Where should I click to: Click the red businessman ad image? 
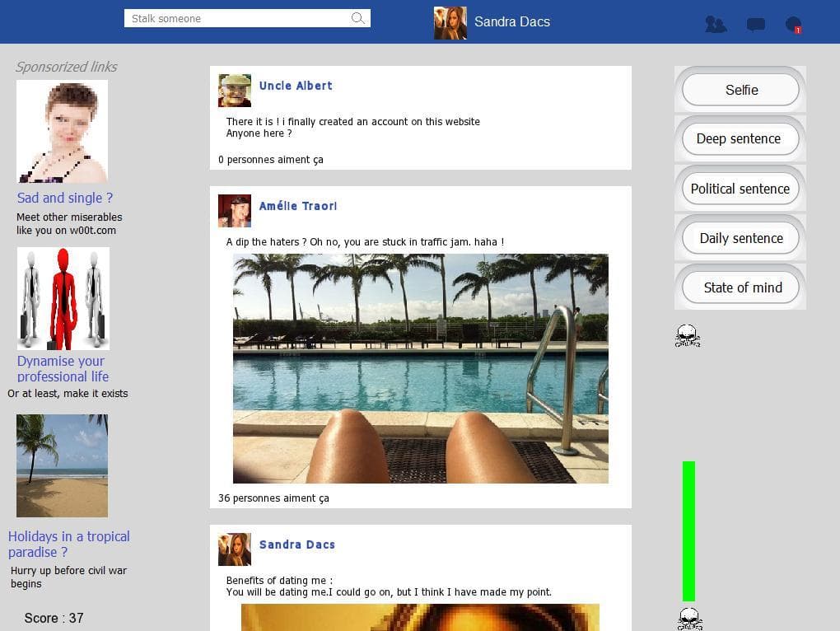click(63, 298)
